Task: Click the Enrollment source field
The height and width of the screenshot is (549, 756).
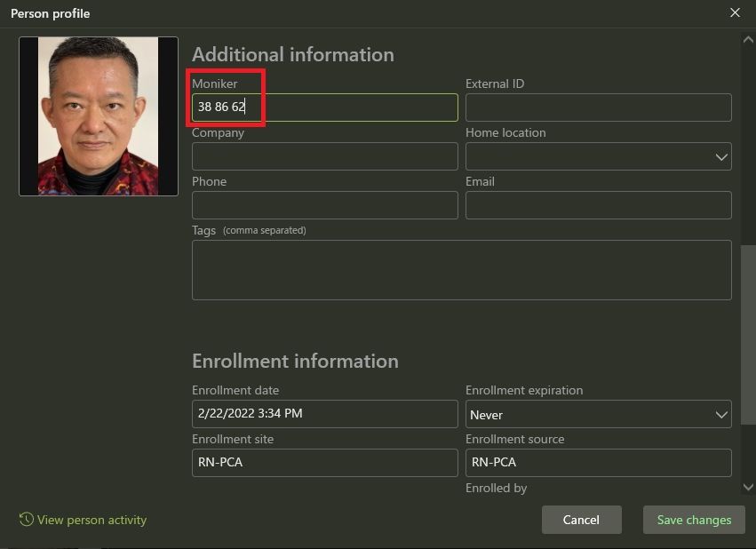Action: pyautogui.click(x=598, y=463)
